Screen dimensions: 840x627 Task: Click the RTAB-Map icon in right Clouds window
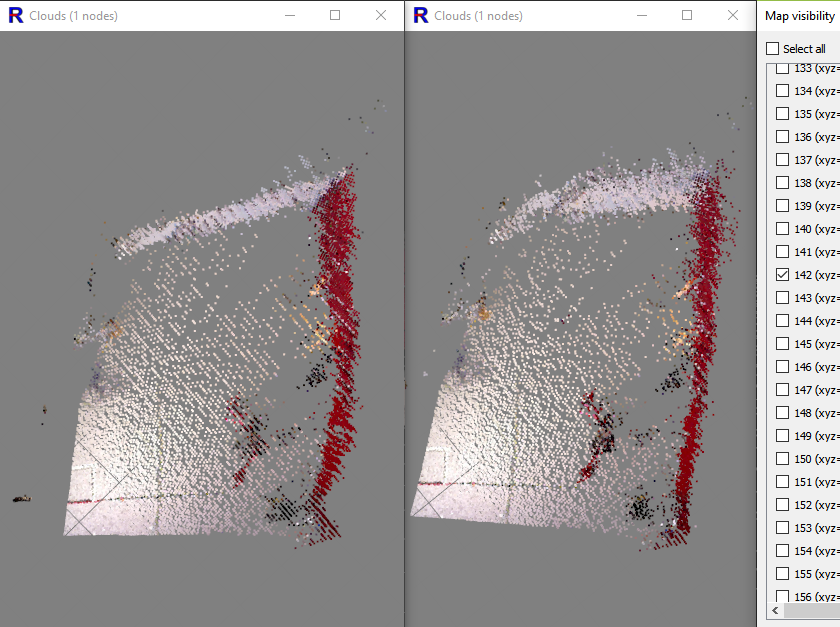tap(420, 15)
